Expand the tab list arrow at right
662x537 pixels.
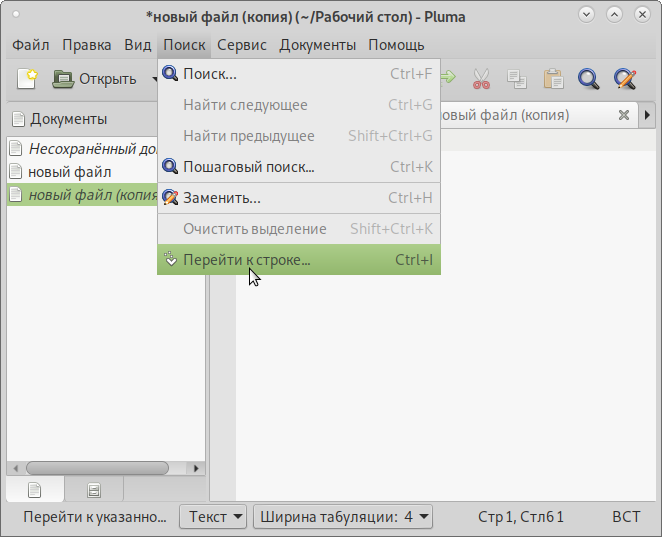(647, 115)
